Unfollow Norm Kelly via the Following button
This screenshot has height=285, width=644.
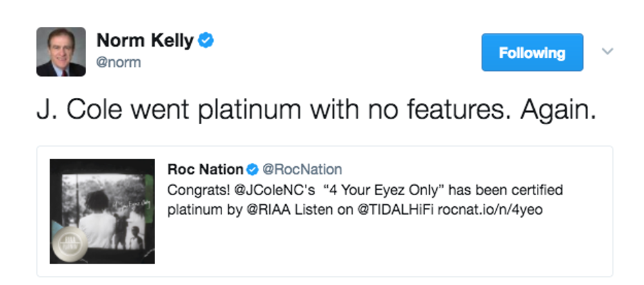click(532, 53)
